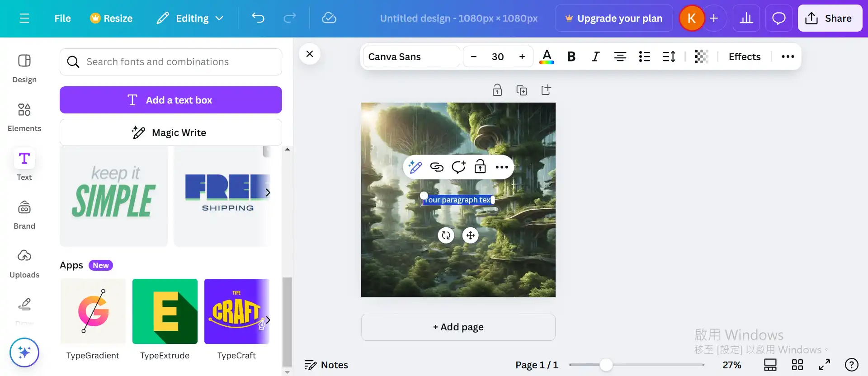
Task: Open more options on floating toolbar
Action: (x=502, y=167)
